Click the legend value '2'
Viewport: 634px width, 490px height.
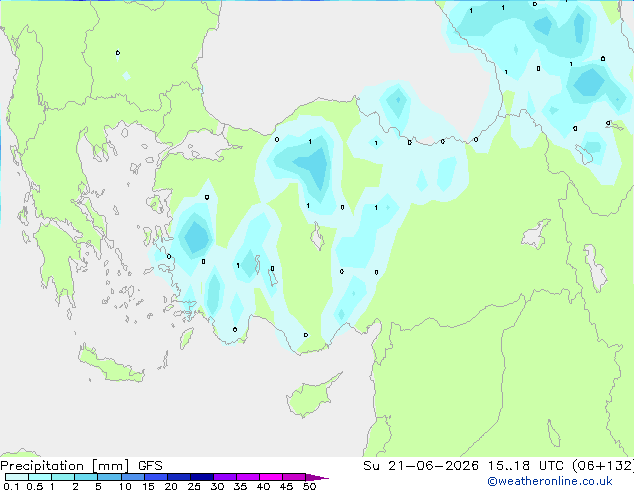point(75,486)
